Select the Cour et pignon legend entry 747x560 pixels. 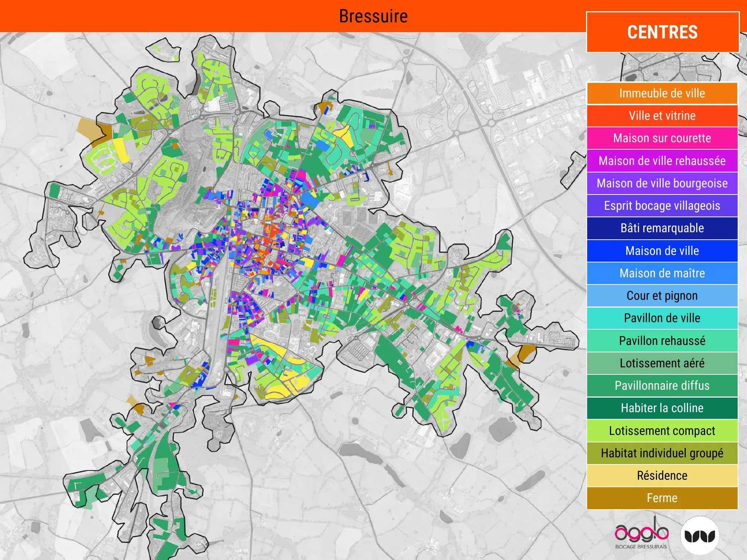pos(662,296)
